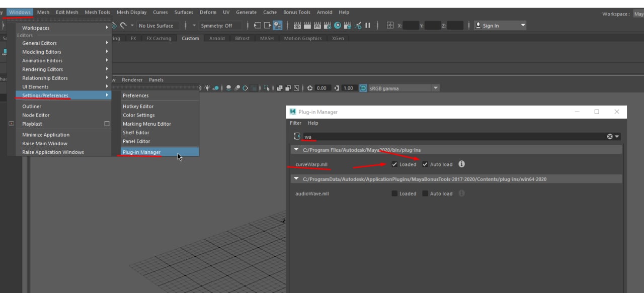
Task: Toggle the X-Ray Active Components icon
Action: click(x=288, y=88)
